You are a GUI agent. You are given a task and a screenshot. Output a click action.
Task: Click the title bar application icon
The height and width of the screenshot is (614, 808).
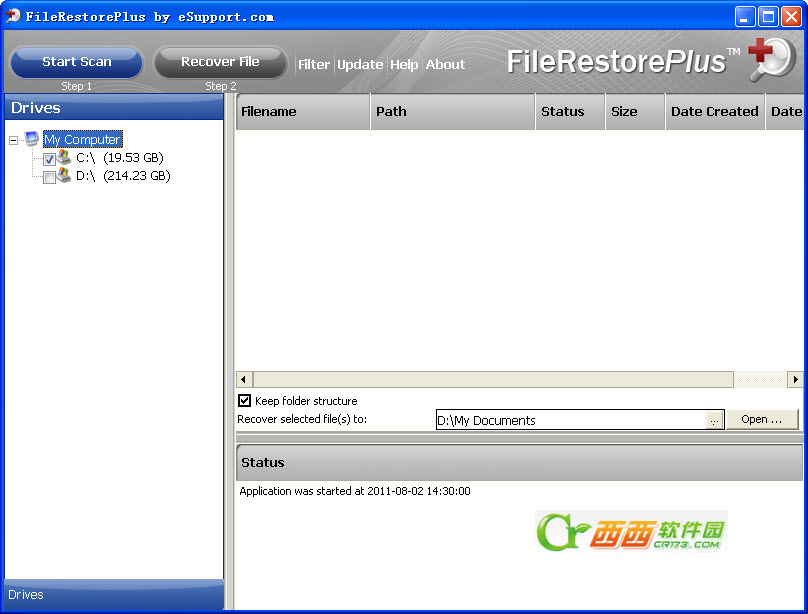(x=13, y=16)
